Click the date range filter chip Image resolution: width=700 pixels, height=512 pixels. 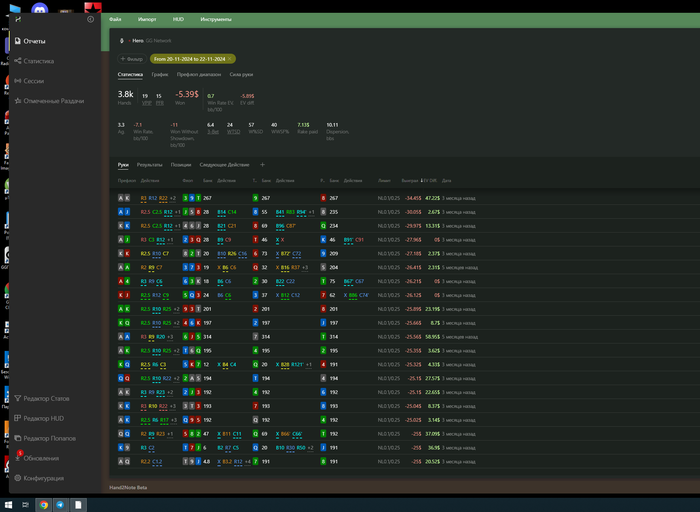pyautogui.click(x=192, y=59)
